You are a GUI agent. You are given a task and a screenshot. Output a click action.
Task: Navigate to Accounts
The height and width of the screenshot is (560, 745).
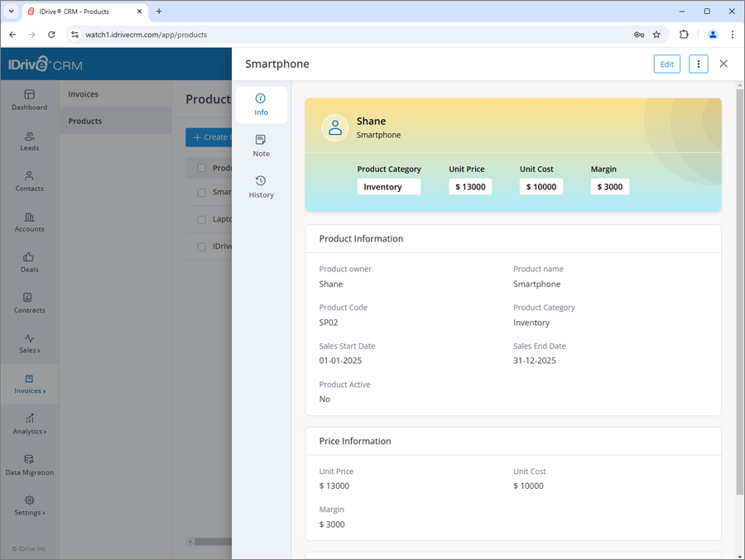click(29, 222)
